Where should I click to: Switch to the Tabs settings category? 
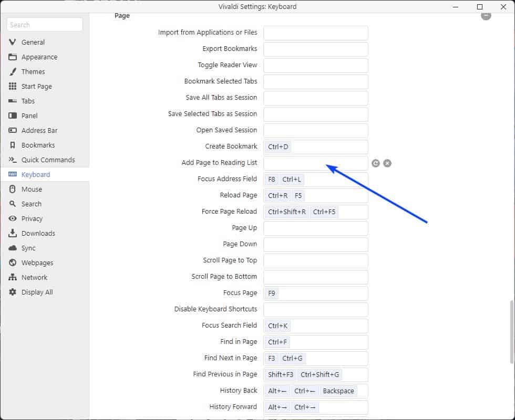pyautogui.click(x=12, y=101)
